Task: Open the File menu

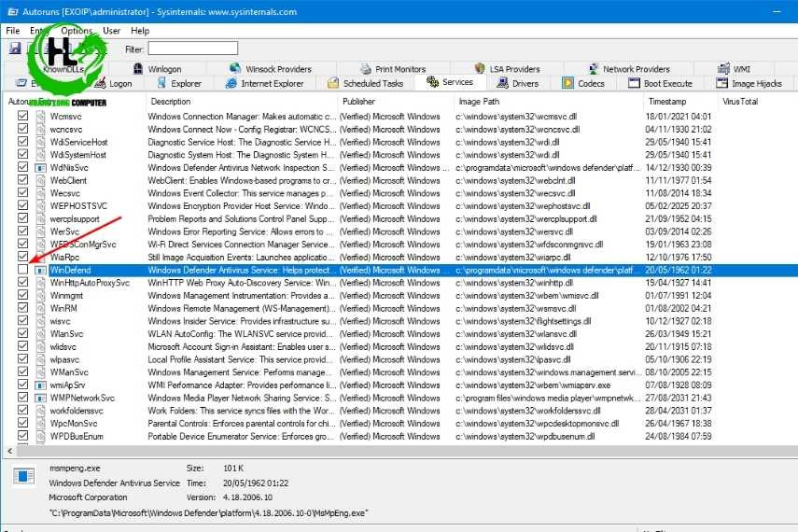Action: [x=12, y=31]
